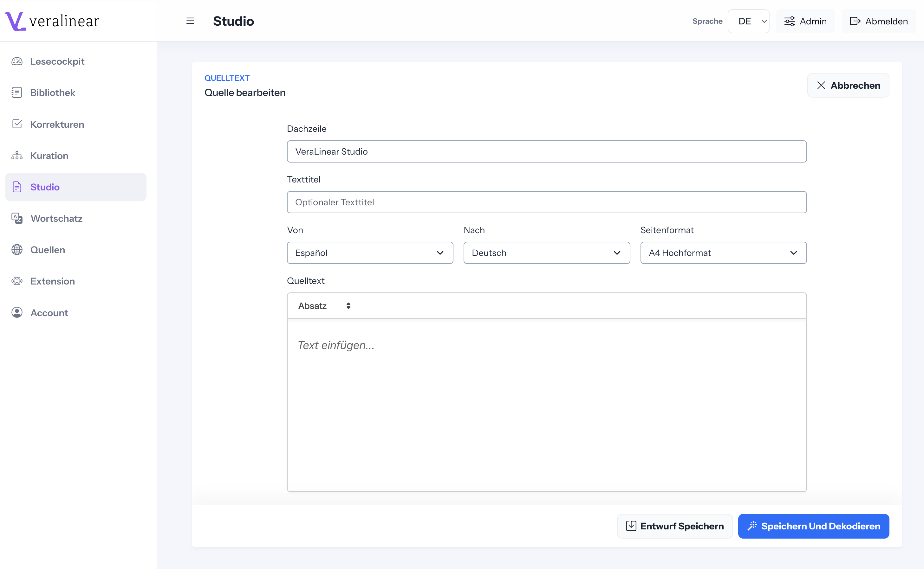Click the Korrekturen checkmark icon
The width and height of the screenshot is (924, 569).
point(17,124)
